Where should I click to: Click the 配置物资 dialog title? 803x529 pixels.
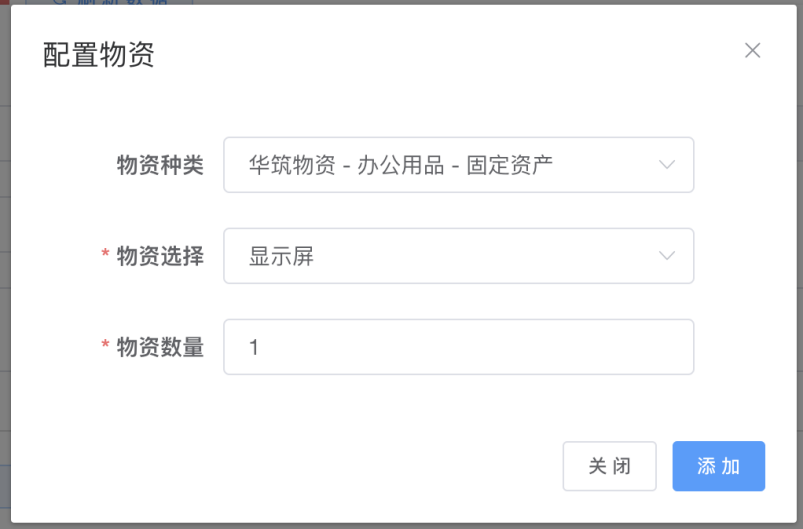coord(98,54)
